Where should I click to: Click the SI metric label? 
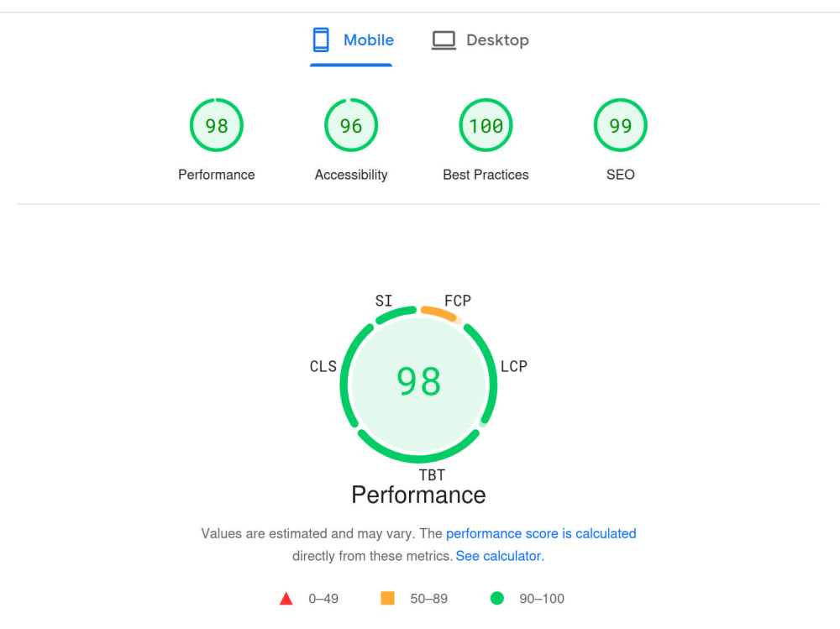pyautogui.click(x=384, y=301)
